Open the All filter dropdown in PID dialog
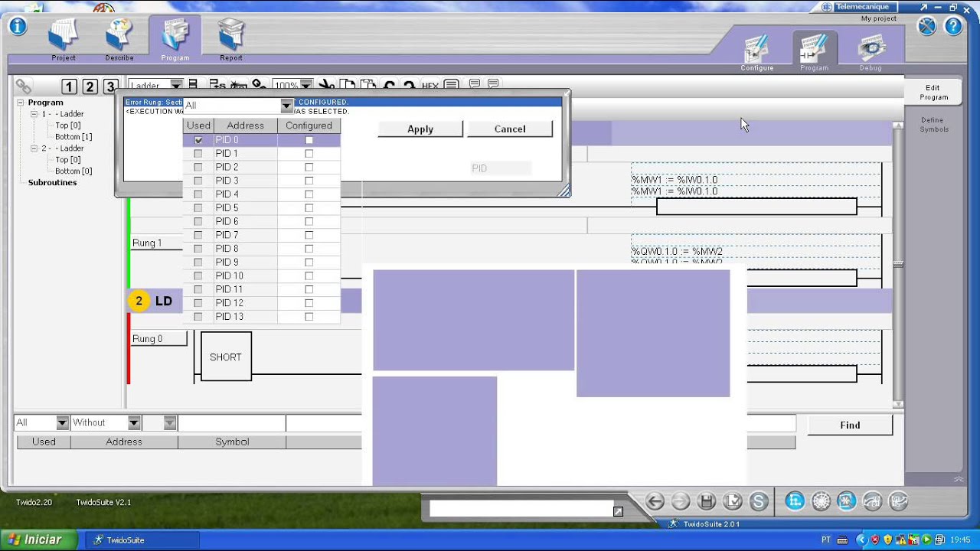The image size is (980, 551). click(x=287, y=106)
